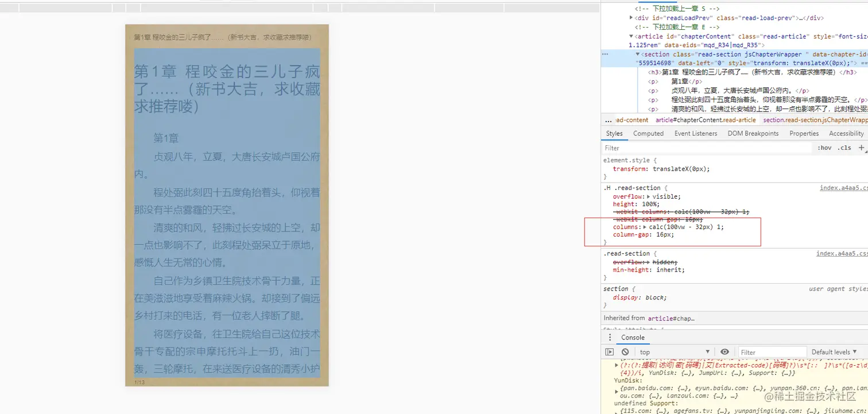Switch to the Styles tab

coord(614,133)
